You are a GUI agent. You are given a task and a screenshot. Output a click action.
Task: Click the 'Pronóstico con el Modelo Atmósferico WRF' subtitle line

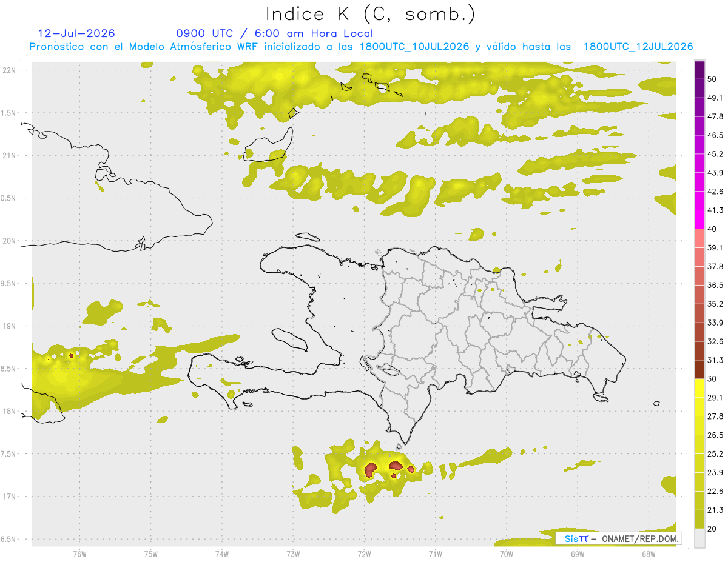click(x=362, y=47)
